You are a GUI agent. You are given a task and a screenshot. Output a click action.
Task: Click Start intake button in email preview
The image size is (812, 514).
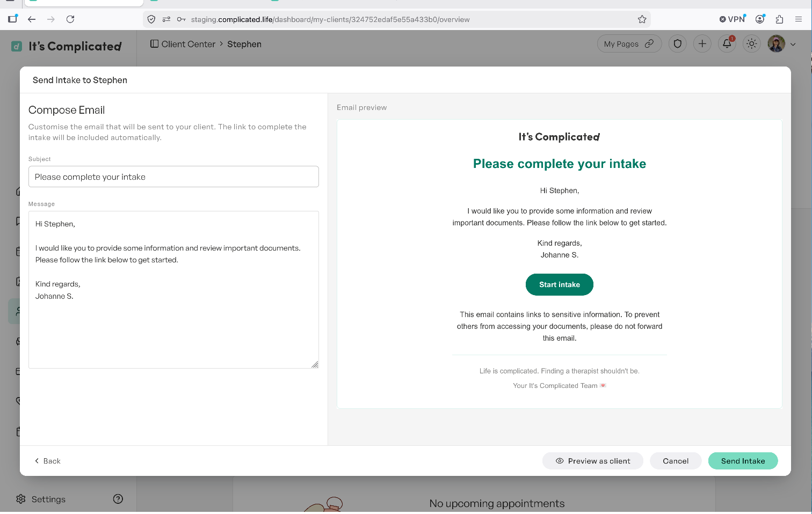pos(560,284)
